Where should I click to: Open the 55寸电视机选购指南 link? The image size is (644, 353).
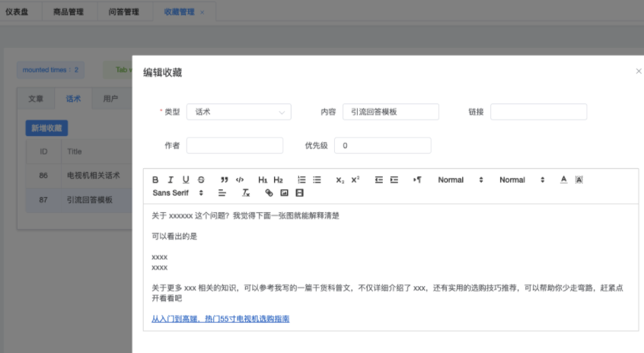click(221, 319)
